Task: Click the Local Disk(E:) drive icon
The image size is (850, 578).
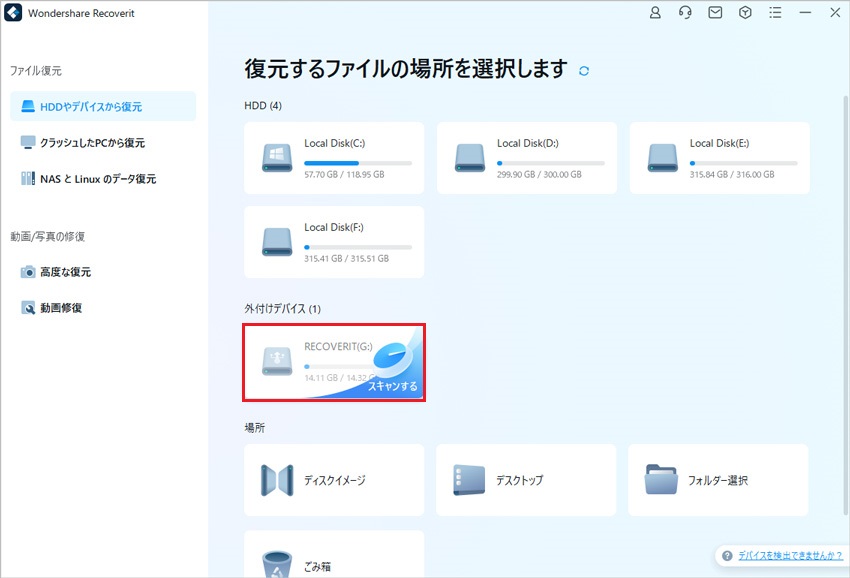Action: click(x=662, y=158)
